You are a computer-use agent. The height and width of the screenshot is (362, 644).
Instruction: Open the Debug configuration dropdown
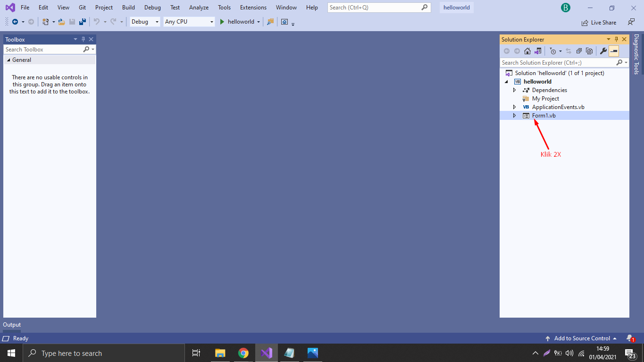[x=144, y=21]
